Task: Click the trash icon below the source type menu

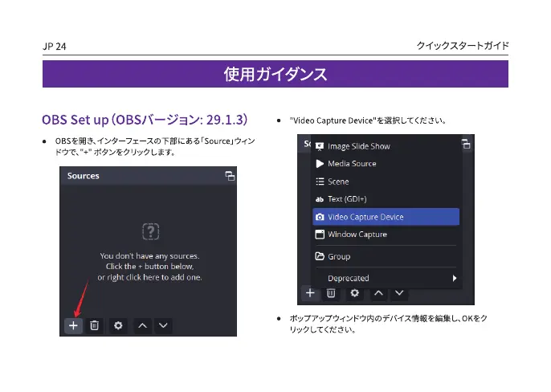Action: (x=331, y=294)
